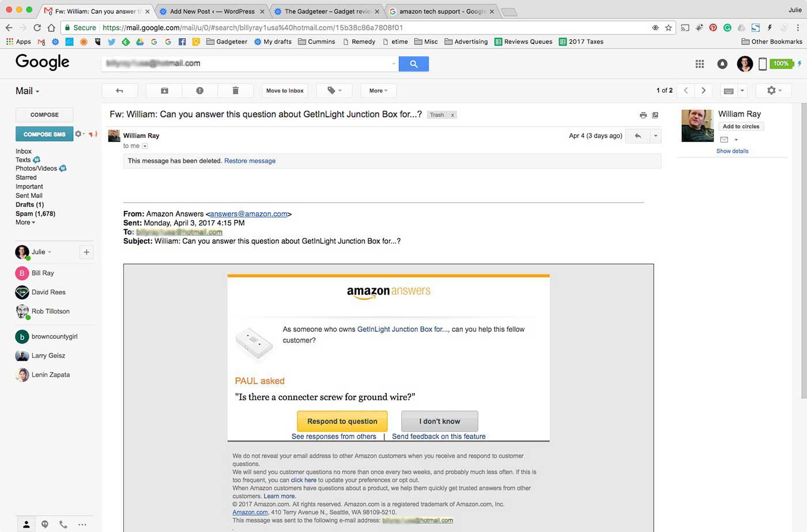
Task: Open the reply options dropdown arrow
Action: coord(655,135)
